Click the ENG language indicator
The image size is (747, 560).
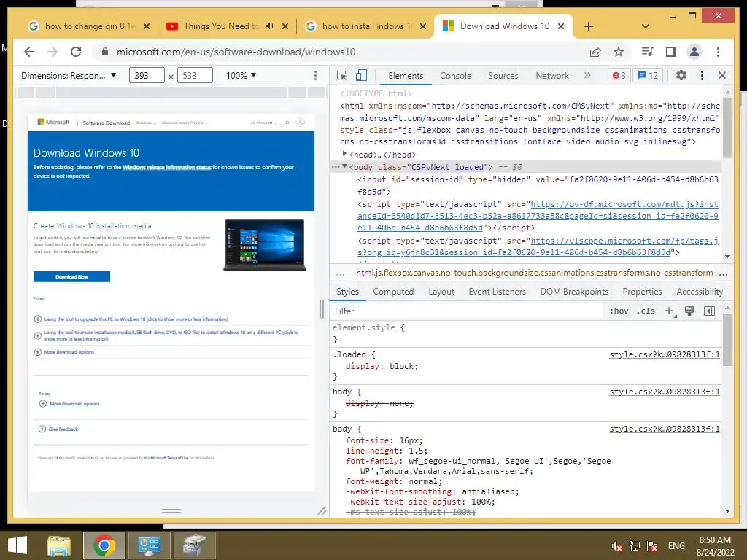(676, 545)
